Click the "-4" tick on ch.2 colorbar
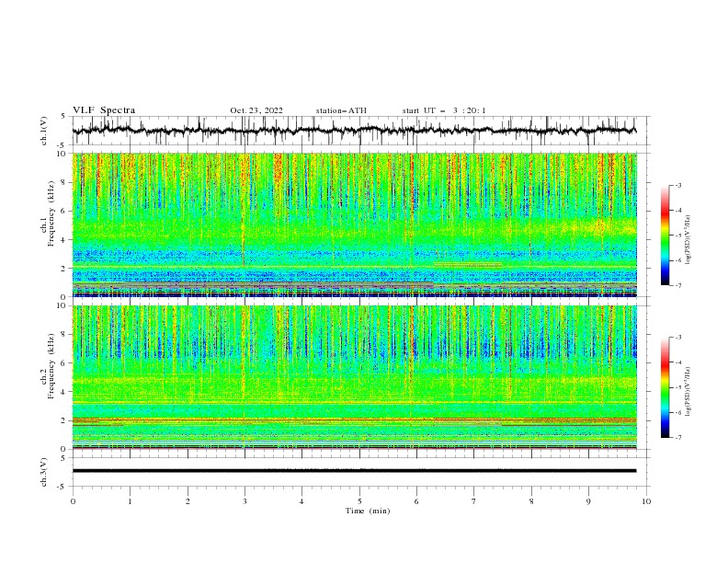Viewport: 728px width, 563px height. [677, 362]
